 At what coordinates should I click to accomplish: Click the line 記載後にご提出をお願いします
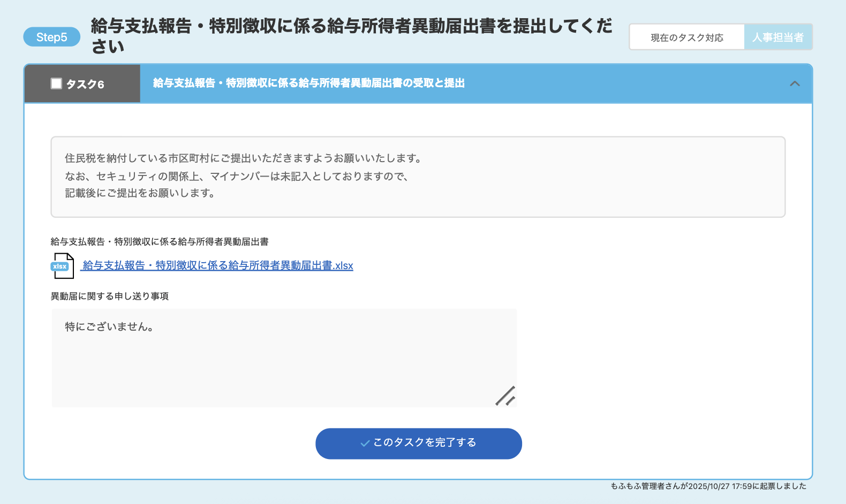click(140, 193)
